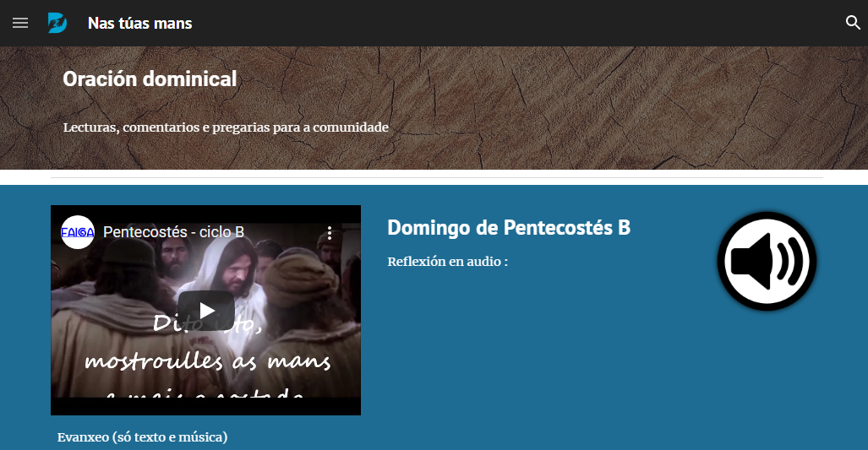
Task: Click the 'Oración dominical' page heading
Action: 150,79
